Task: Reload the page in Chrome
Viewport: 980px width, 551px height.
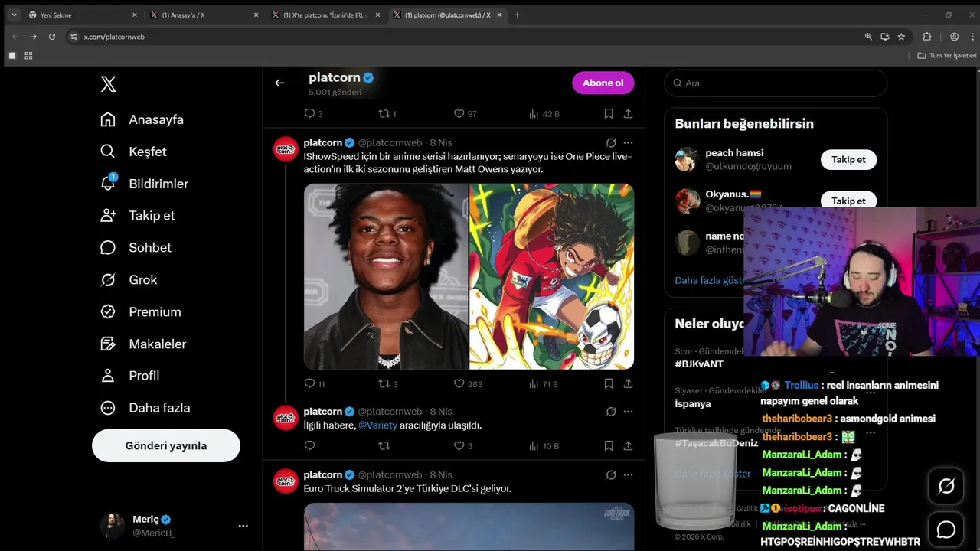Action: point(52,36)
